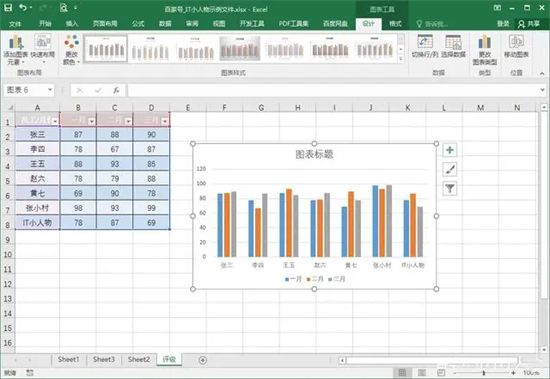Click the Name Box showing 图表 6
Viewport: 550px width, 379px height.
point(25,90)
